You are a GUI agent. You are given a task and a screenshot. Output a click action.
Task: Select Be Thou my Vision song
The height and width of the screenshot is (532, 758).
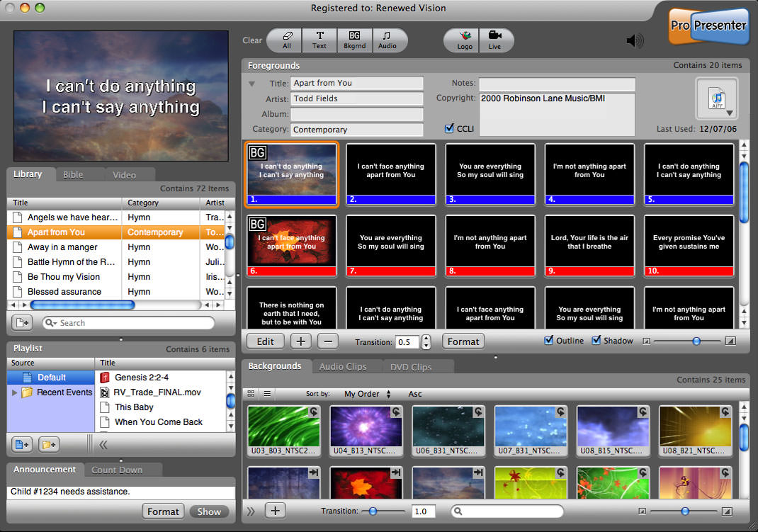click(x=117, y=277)
